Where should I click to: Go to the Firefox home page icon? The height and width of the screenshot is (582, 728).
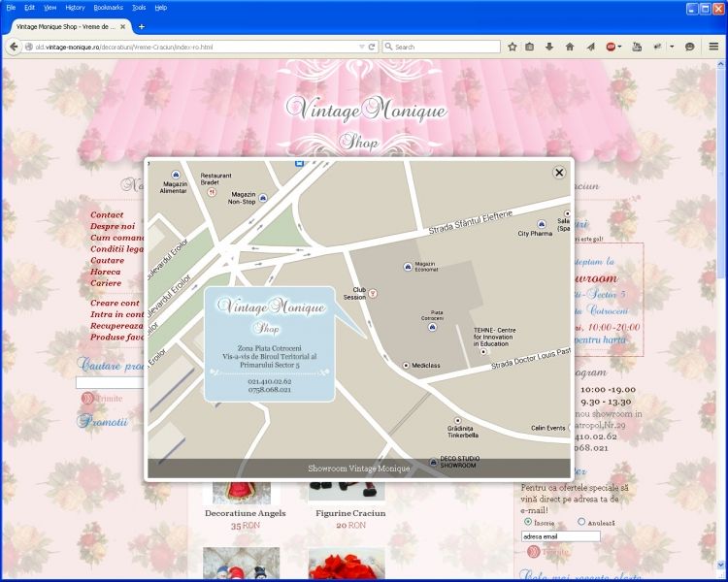(569, 47)
